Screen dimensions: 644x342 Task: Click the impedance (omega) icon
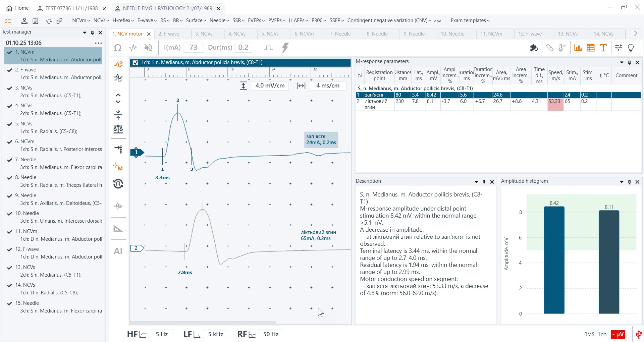pyautogui.click(x=118, y=48)
